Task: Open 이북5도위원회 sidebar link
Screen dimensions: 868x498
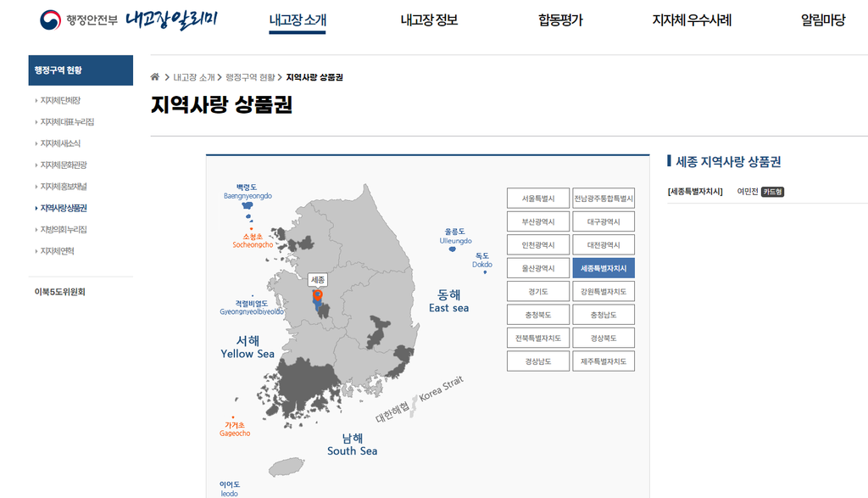Action: coord(60,292)
